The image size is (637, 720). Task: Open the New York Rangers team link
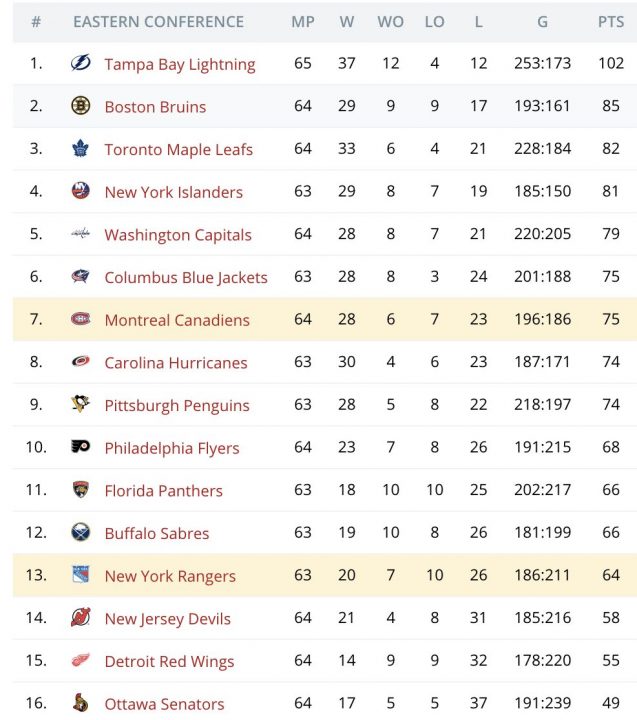pos(170,576)
